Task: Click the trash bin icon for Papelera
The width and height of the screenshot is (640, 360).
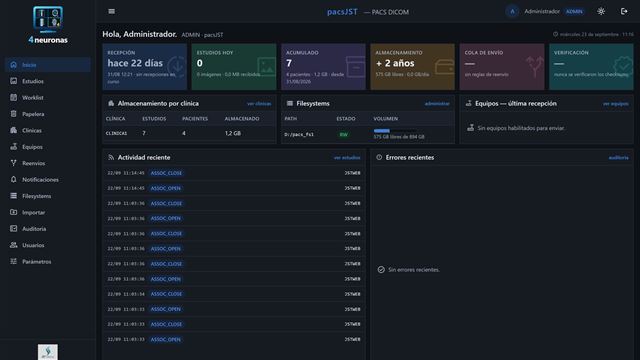Action: [x=13, y=114]
